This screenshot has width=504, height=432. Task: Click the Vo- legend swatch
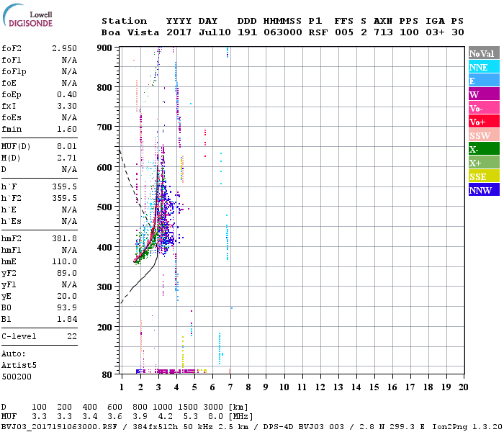pos(482,108)
